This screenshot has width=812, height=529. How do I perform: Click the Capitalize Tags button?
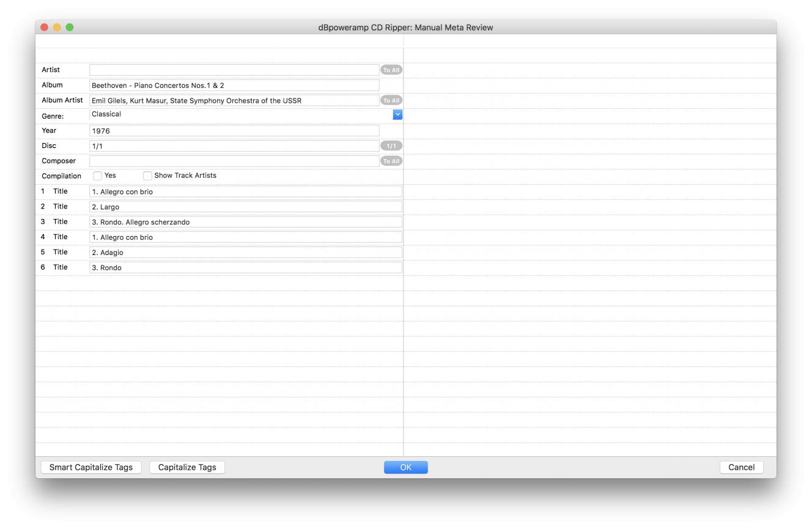pyautogui.click(x=187, y=467)
